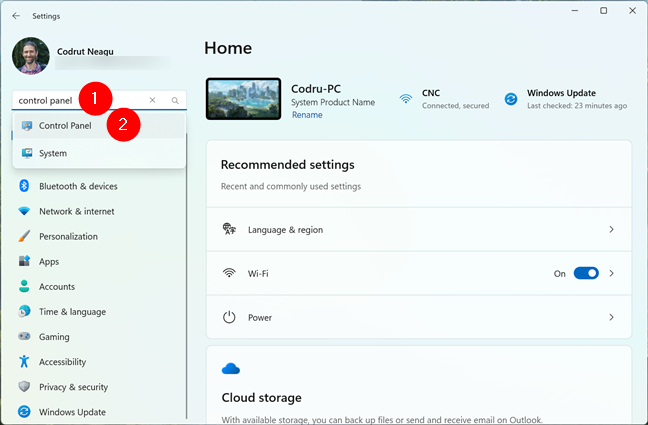Open Power setting row
Screen dimensions: 648x425
(x=419, y=317)
